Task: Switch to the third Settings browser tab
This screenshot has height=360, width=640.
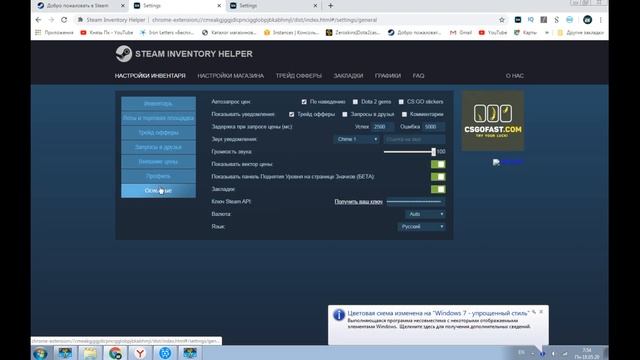Action: tap(272, 6)
